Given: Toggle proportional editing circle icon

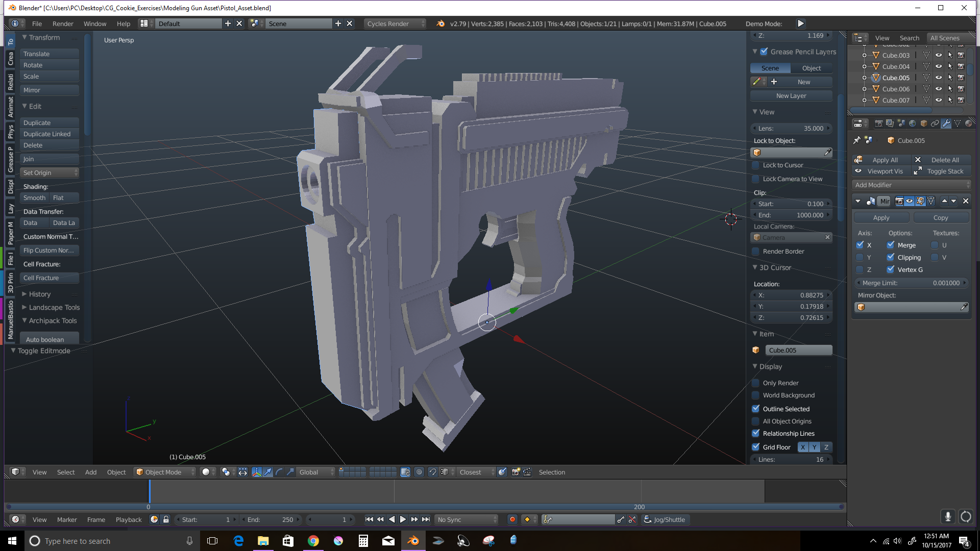Looking at the screenshot, I should point(419,472).
